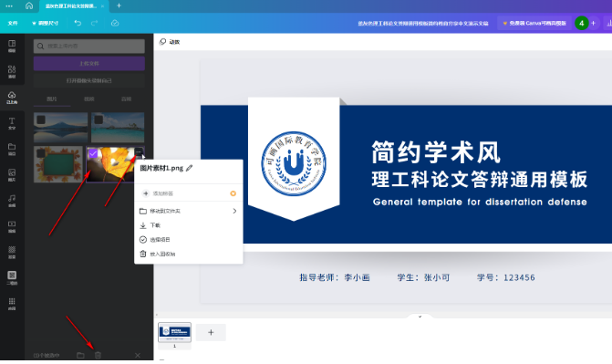Image resolution: width=612 pixels, height=364 pixels.
Task: Choose 移动到文件夹 move to folder
Action: pyautogui.click(x=189, y=211)
